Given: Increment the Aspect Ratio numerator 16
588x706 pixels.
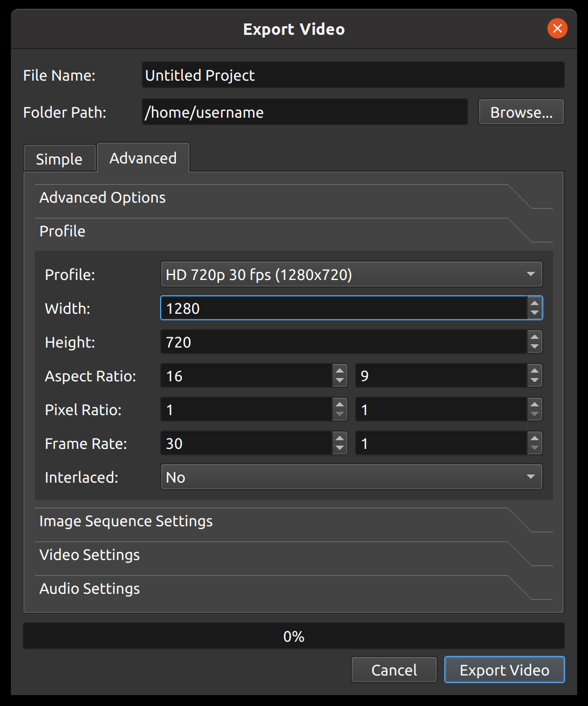Looking at the screenshot, I should pos(339,371).
